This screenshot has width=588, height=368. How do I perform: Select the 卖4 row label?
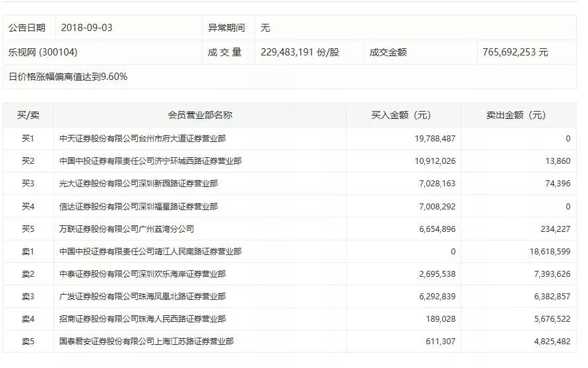[x=28, y=319]
